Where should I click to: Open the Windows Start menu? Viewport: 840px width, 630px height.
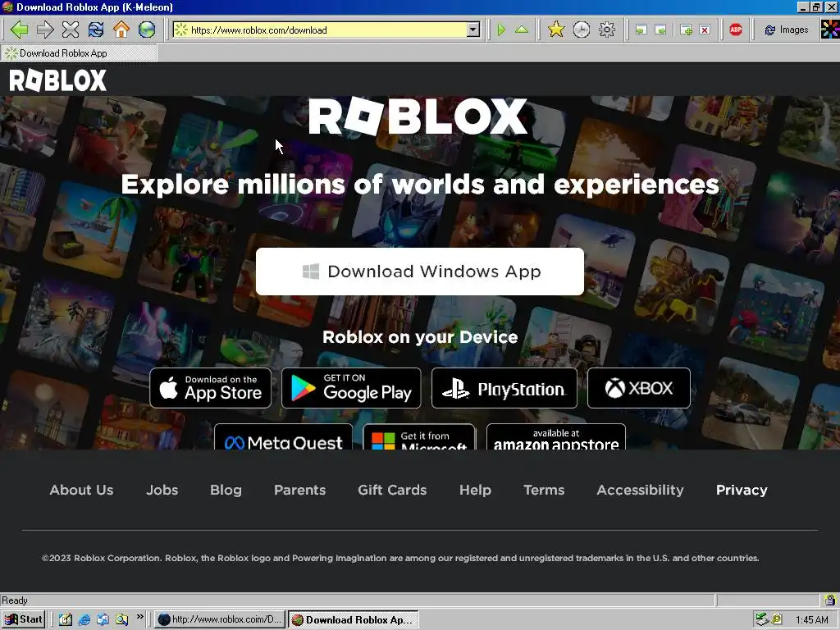click(x=23, y=619)
